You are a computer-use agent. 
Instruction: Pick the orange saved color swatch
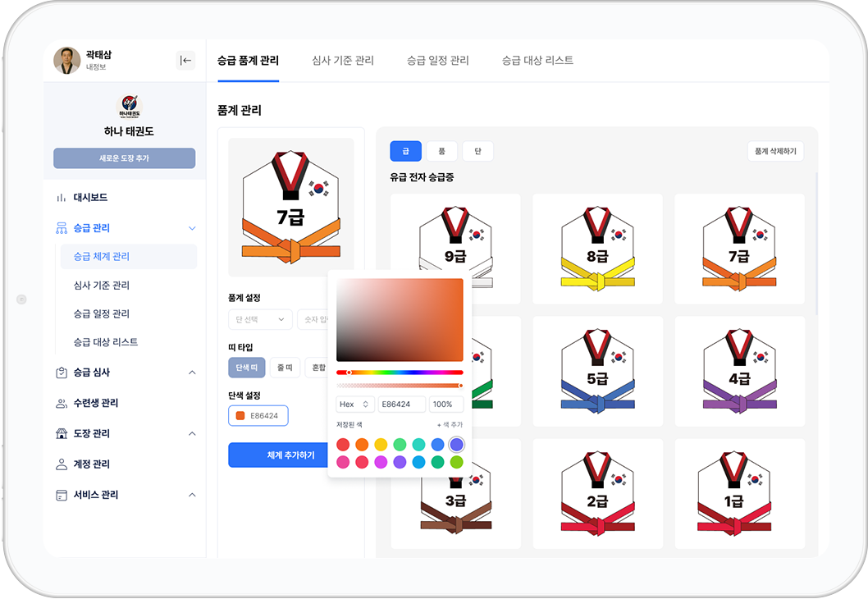pyautogui.click(x=362, y=444)
